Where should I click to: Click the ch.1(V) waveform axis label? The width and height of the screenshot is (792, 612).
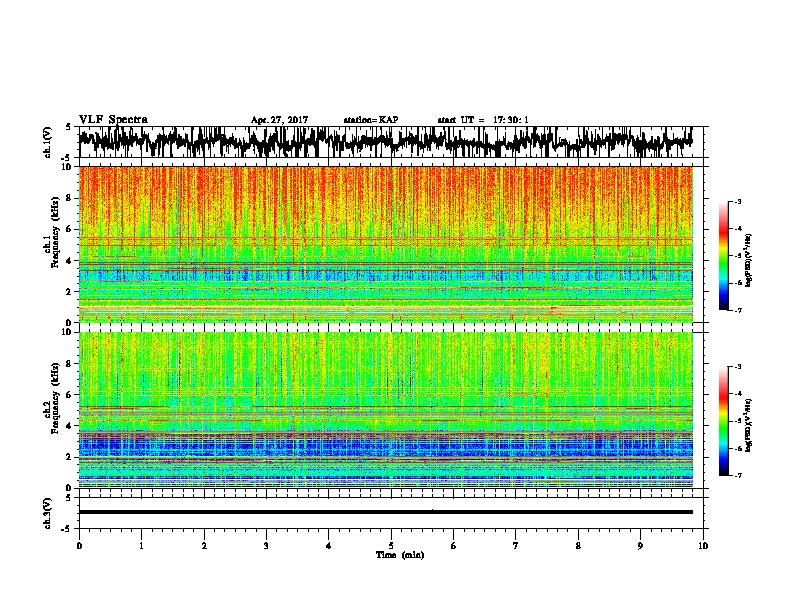[48, 142]
